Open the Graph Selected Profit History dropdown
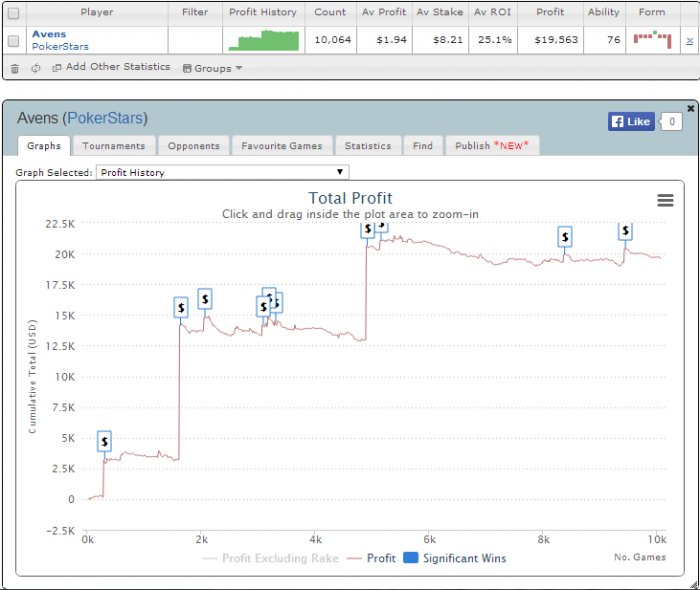700x590 pixels. click(x=222, y=172)
